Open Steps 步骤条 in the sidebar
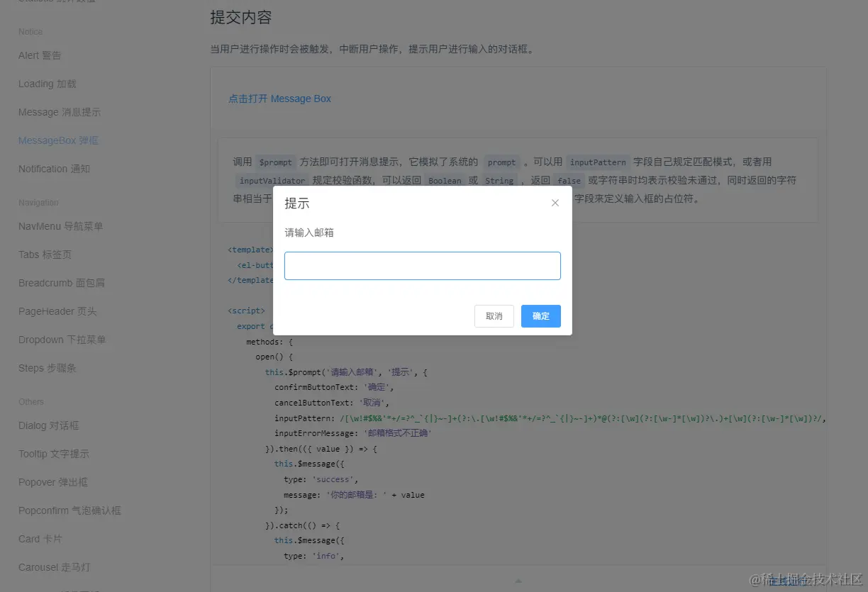The height and width of the screenshot is (592, 868). (x=48, y=368)
